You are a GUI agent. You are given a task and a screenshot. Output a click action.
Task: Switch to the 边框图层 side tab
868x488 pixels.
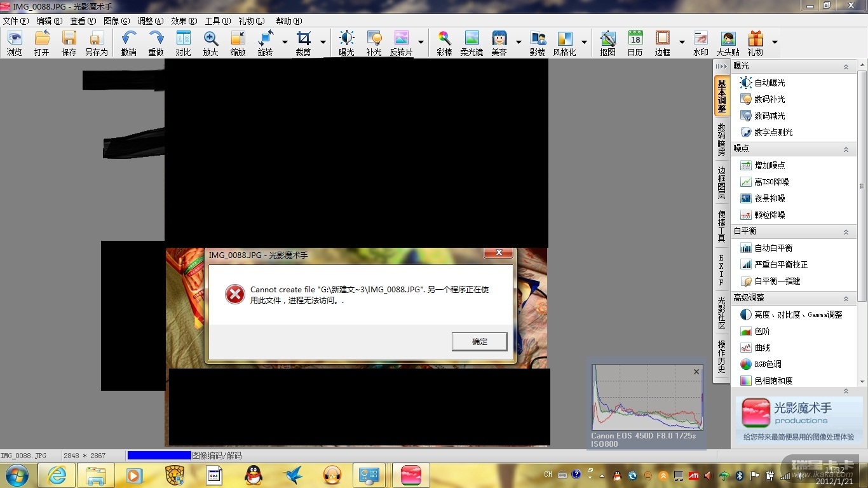click(721, 183)
